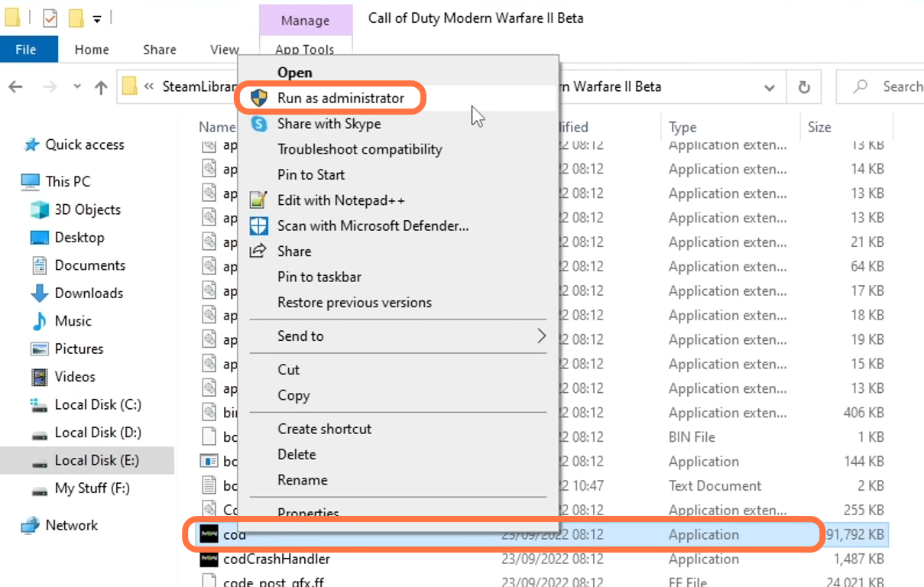Click the "Text Document" type cell
The height and width of the screenshot is (587, 924).
pyautogui.click(x=715, y=486)
